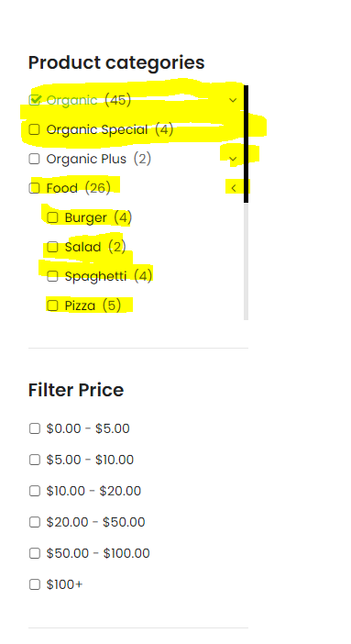Select the Pizza subcategory checkbox
Viewport: 351px width, 644px height.
pyautogui.click(x=52, y=305)
